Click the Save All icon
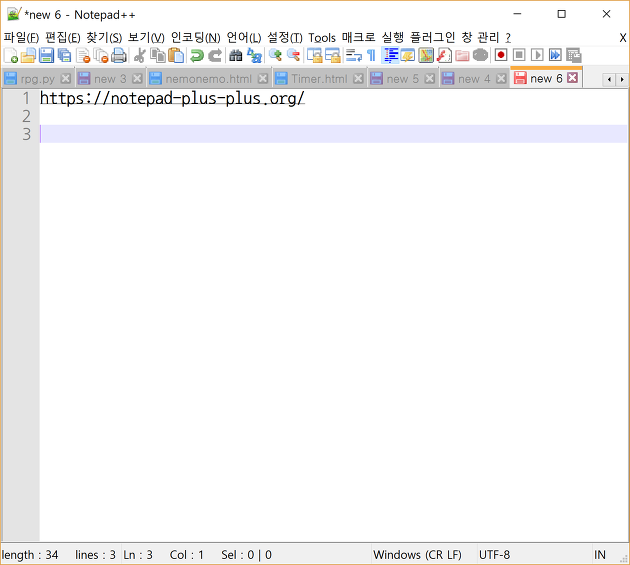The width and height of the screenshot is (630, 565). 64,55
